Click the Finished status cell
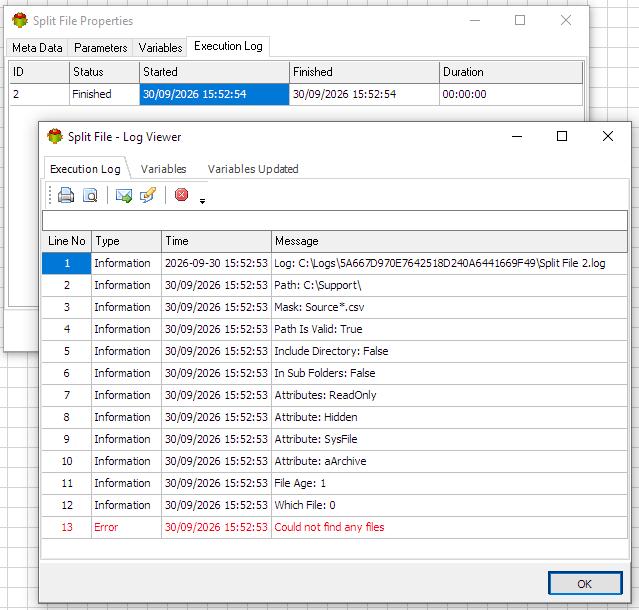 point(104,94)
